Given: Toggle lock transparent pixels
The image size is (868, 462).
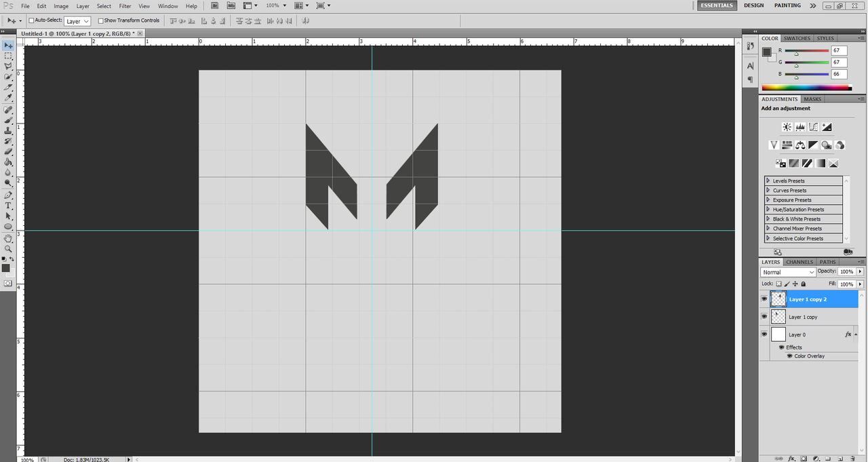Looking at the screenshot, I should tap(778, 284).
